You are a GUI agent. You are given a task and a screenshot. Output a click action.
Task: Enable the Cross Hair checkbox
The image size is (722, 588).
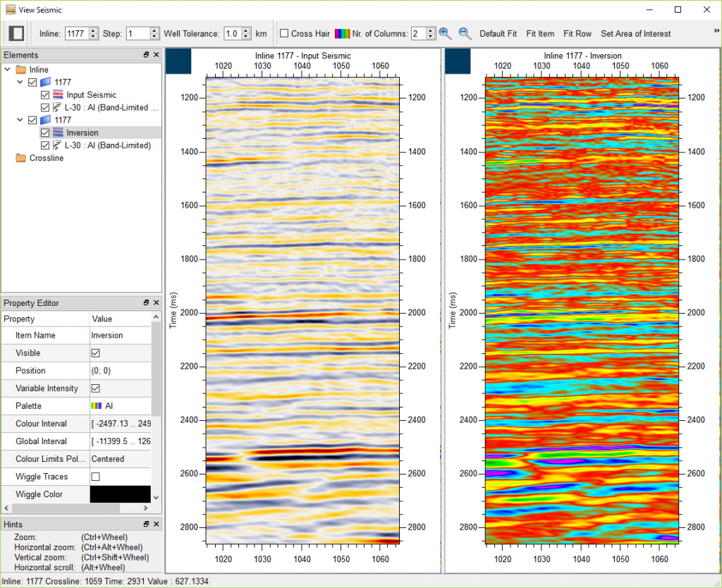tap(284, 33)
